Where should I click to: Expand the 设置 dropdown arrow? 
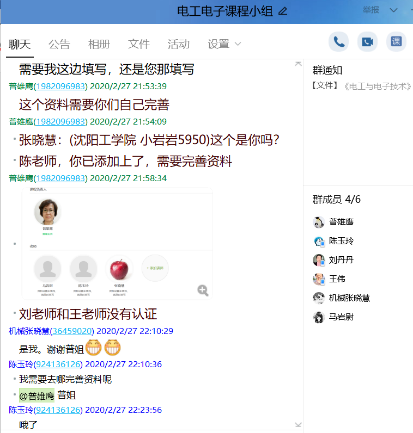(x=238, y=44)
